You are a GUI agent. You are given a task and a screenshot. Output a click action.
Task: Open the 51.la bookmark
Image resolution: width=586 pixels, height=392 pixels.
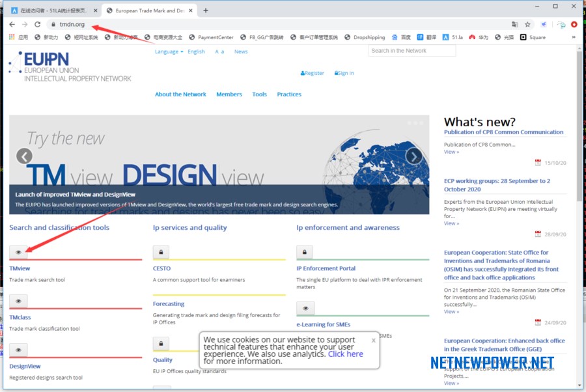tap(453, 37)
